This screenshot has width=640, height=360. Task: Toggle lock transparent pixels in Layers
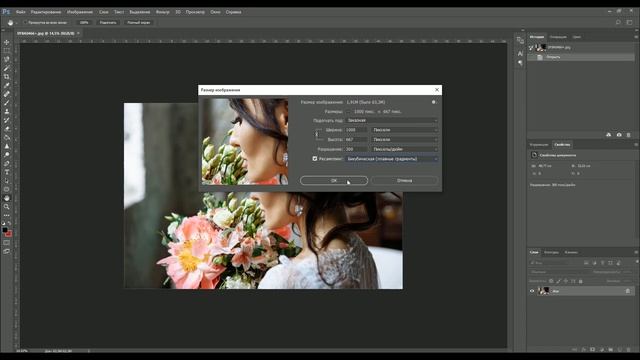pyautogui.click(x=551, y=281)
